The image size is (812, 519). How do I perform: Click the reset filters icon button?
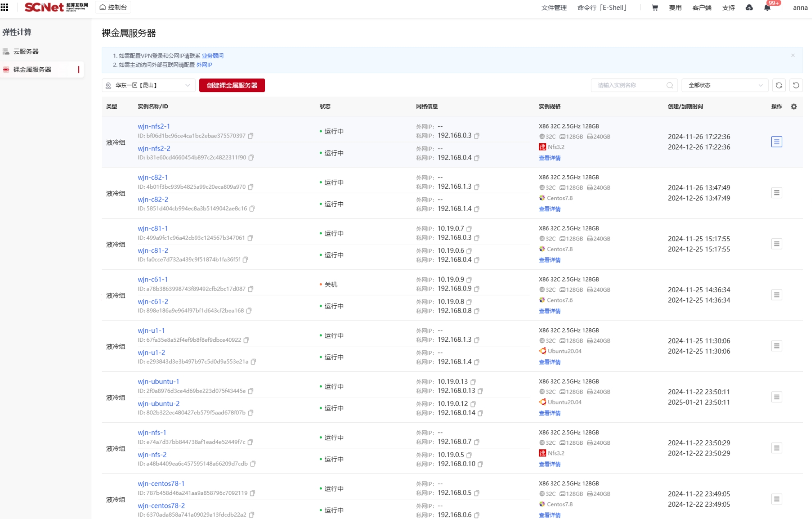tap(796, 85)
